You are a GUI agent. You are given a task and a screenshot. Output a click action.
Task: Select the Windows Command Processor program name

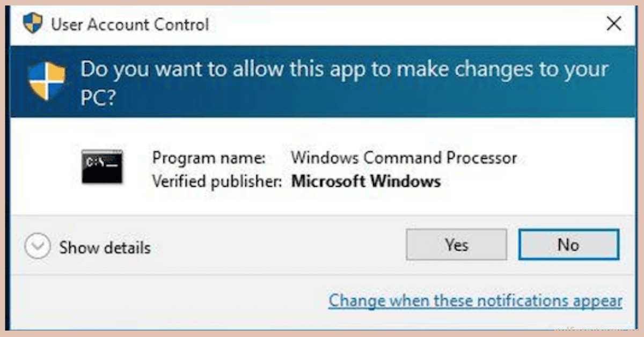click(x=404, y=158)
